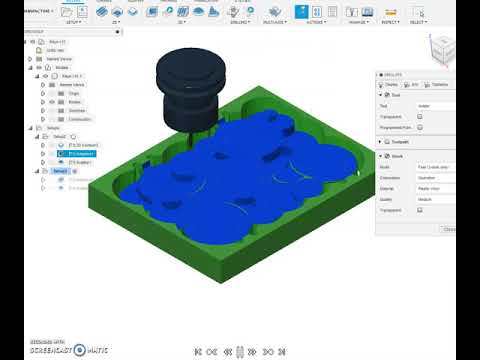Select the Drill tool icon

pos(233,12)
